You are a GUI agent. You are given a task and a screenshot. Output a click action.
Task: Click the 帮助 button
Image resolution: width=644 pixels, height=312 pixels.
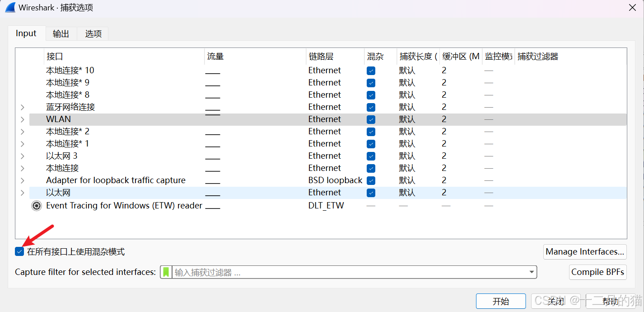(x=611, y=301)
